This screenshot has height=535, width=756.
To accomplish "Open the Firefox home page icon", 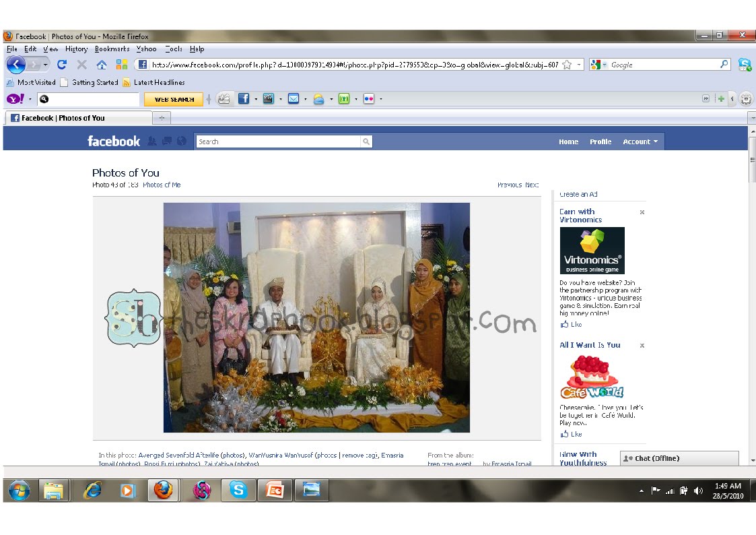I will click(x=101, y=65).
